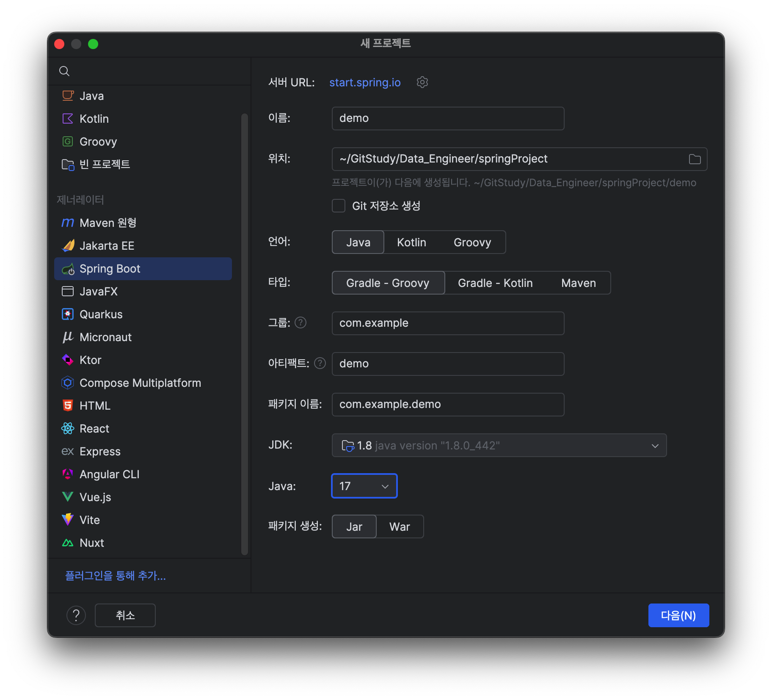
Task: Click the Compose Multiplatform hexagon icon
Action: pyautogui.click(x=68, y=383)
